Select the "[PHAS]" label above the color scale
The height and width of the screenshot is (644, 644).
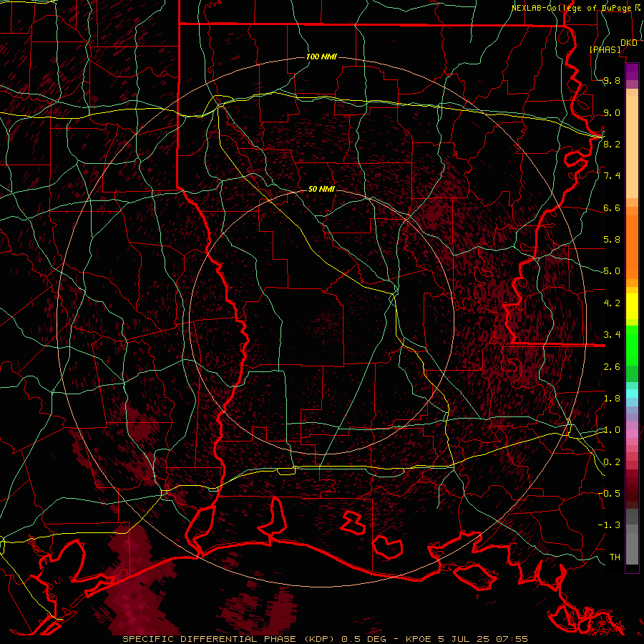(x=605, y=49)
